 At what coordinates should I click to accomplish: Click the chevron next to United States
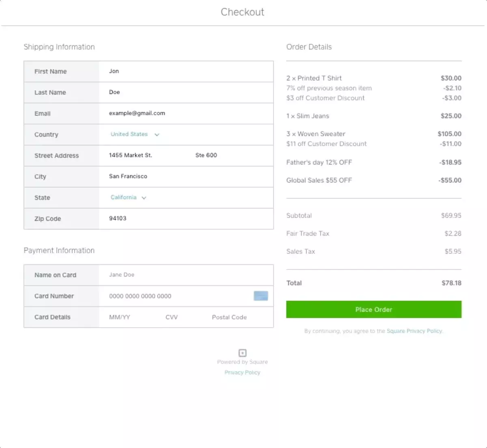pos(157,135)
